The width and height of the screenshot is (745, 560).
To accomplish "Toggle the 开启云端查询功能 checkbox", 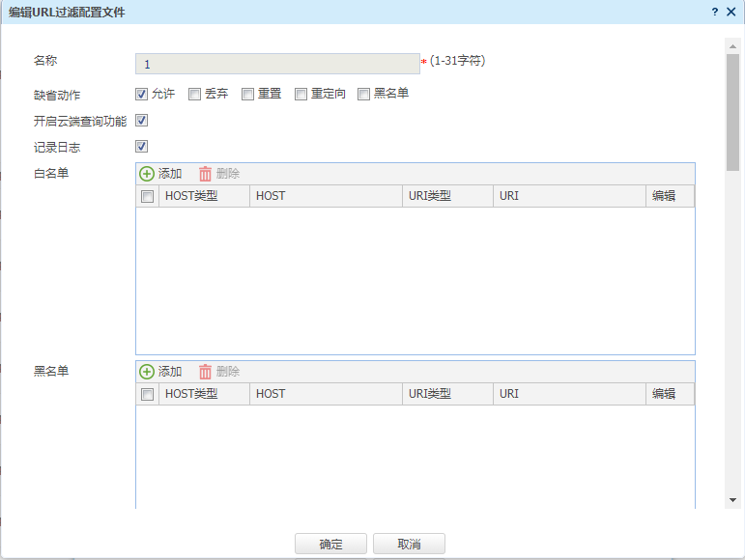I will tap(142, 120).
